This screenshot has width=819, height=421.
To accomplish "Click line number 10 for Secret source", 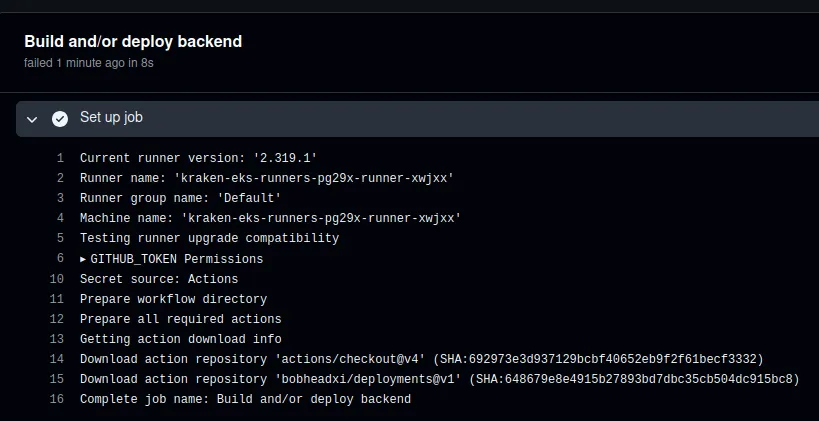I will coord(57,279).
